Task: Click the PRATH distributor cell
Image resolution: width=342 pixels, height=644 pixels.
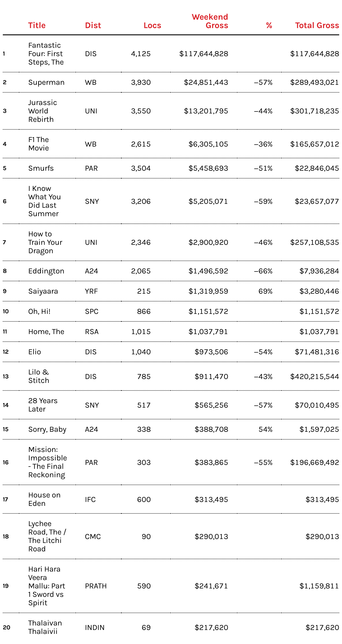Action: coord(96,586)
